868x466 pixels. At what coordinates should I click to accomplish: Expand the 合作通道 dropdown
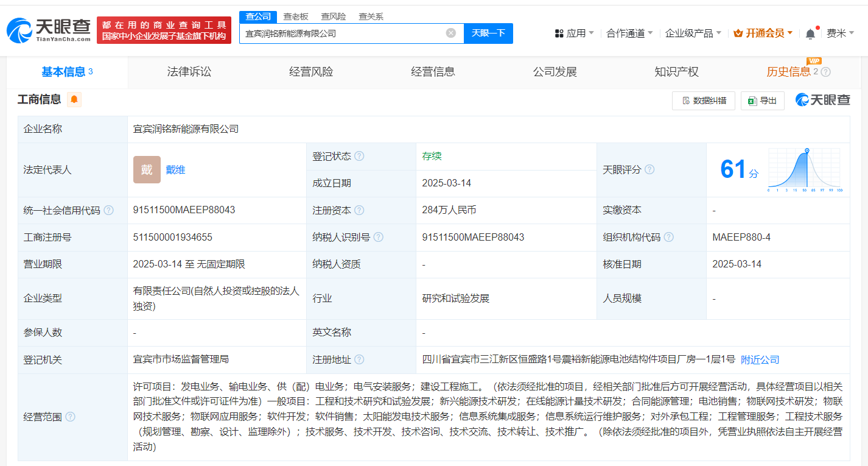pos(629,33)
